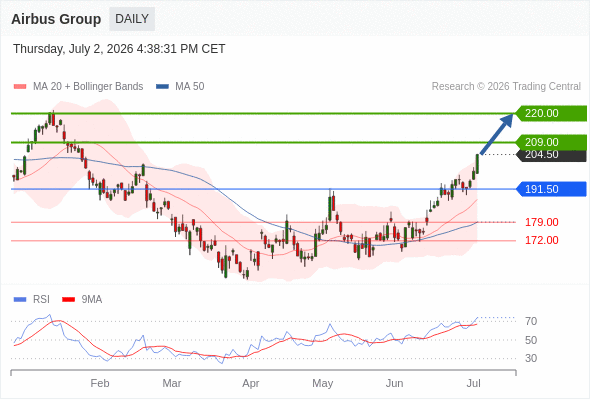Click the Airbus Group title

pyautogui.click(x=56, y=19)
